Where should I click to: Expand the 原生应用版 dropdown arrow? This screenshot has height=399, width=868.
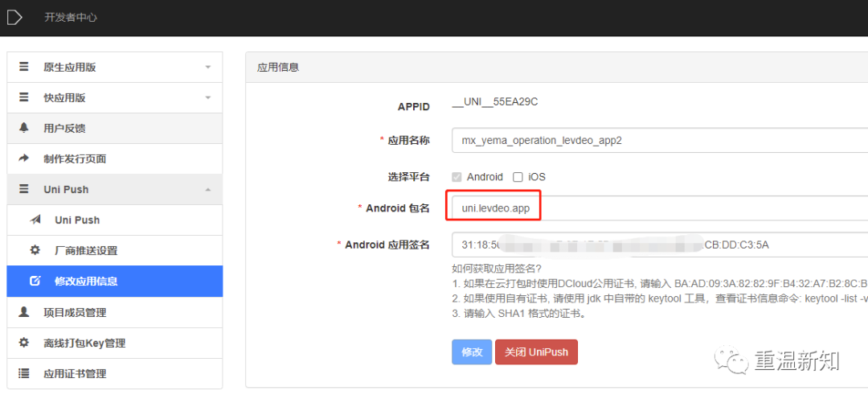[208, 67]
